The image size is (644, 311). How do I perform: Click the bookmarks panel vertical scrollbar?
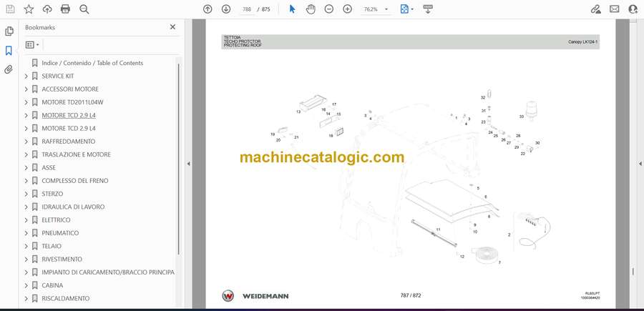point(179,159)
